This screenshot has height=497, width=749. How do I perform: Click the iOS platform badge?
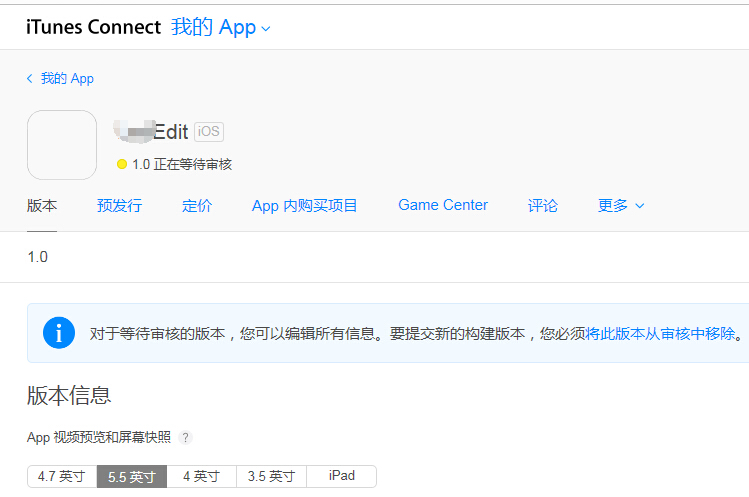pyautogui.click(x=209, y=131)
